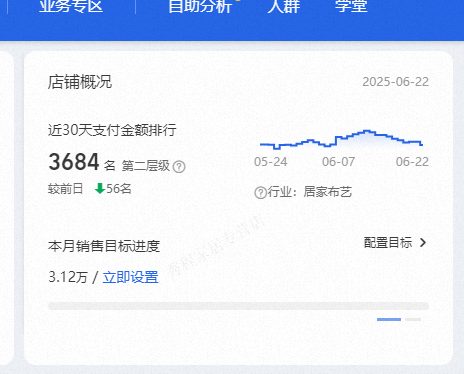Select the 06-22 chart axis label
464x374 pixels.
point(412,162)
